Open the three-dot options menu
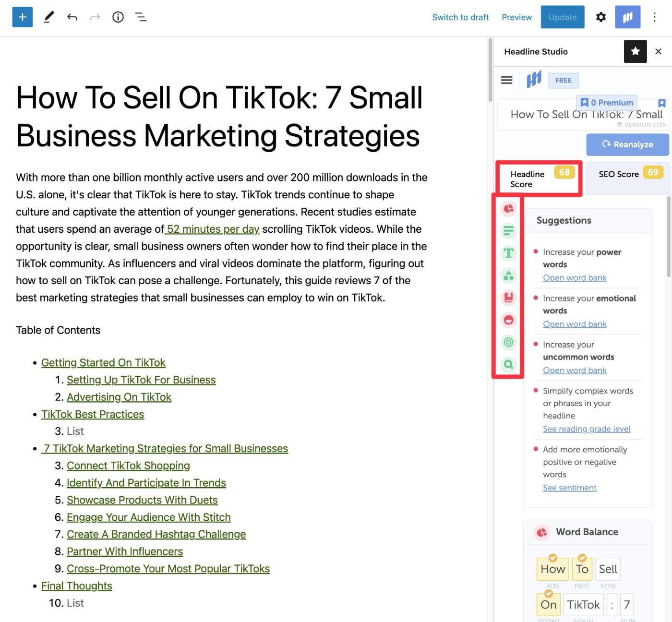 654,17
